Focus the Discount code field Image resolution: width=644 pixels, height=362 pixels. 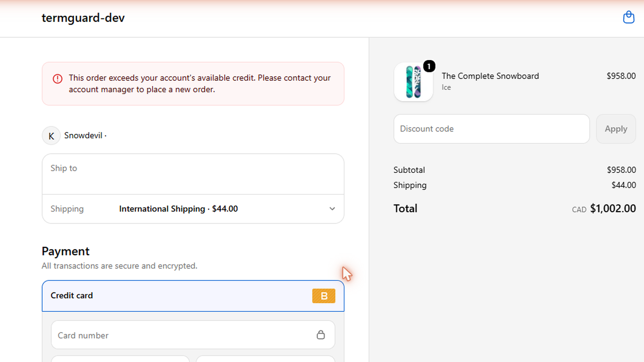[491, 129]
